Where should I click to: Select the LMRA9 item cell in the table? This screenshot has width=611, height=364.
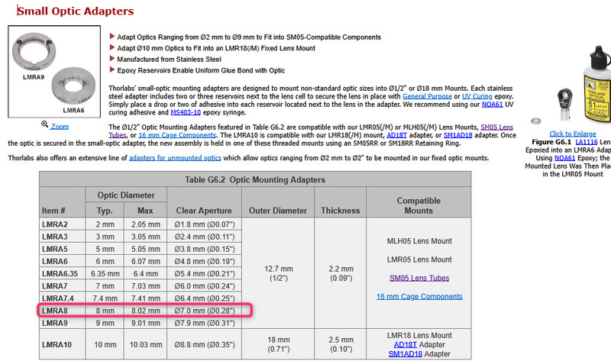click(x=63, y=323)
